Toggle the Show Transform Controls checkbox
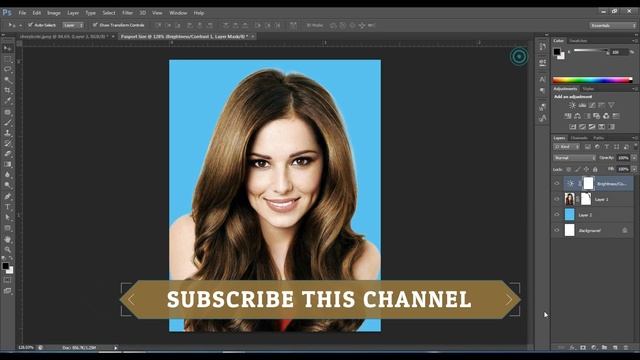Viewport: 640px width, 360px height. [x=95, y=25]
